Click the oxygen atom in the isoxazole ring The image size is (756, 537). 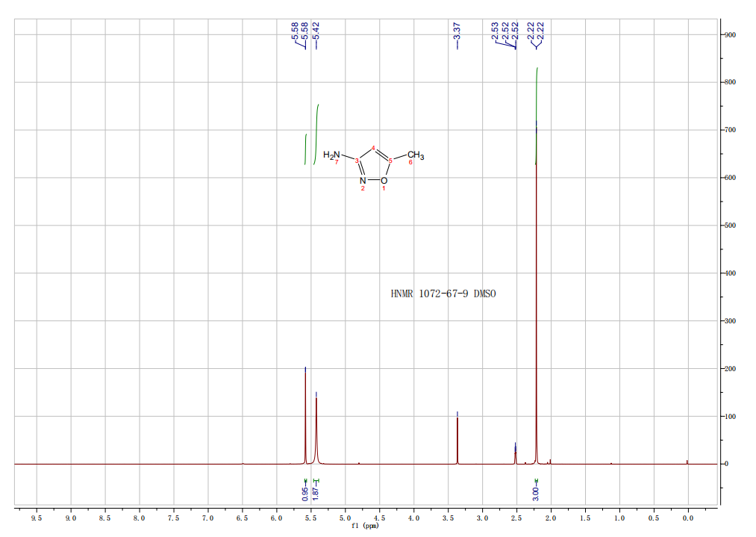click(x=384, y=179)
